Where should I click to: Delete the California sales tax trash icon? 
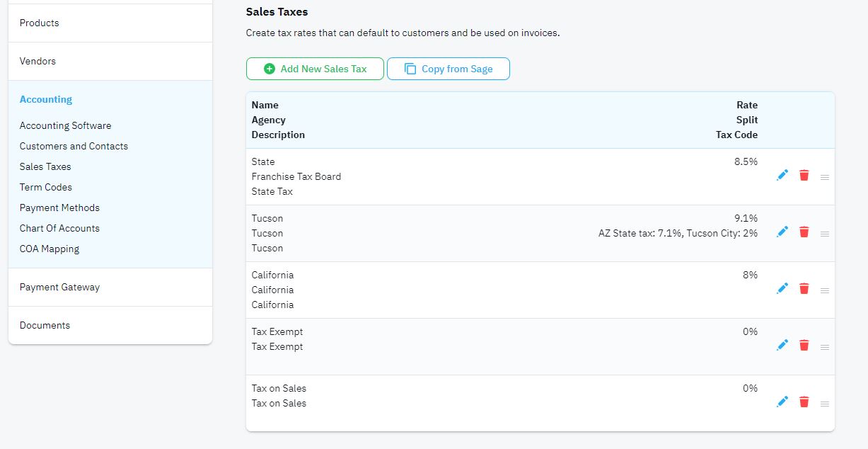tap(804, 288)
